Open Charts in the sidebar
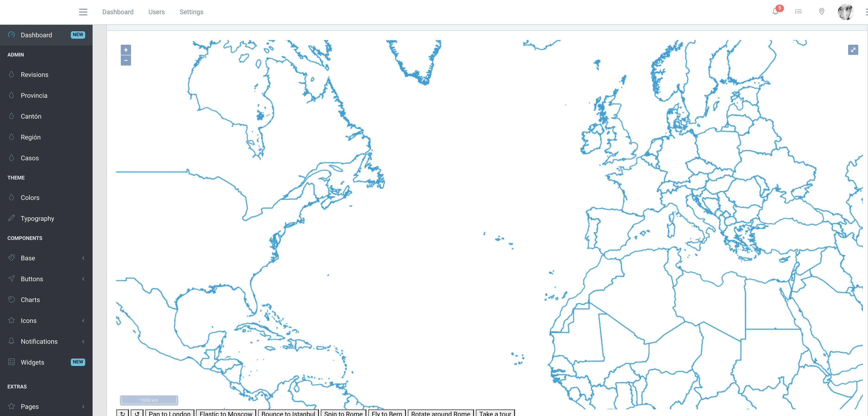This screenshot has width=868, height=416. [30, 300]
